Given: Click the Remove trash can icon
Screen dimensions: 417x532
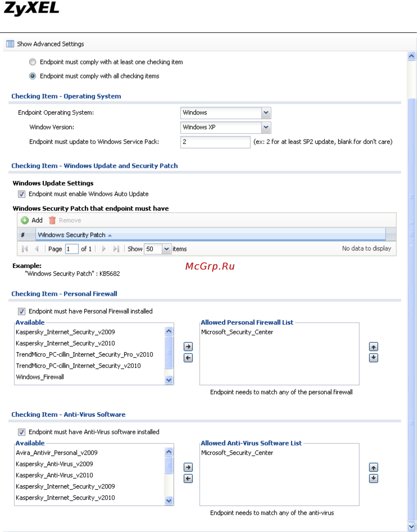Looking at the screenshot, I should (52, 220).
